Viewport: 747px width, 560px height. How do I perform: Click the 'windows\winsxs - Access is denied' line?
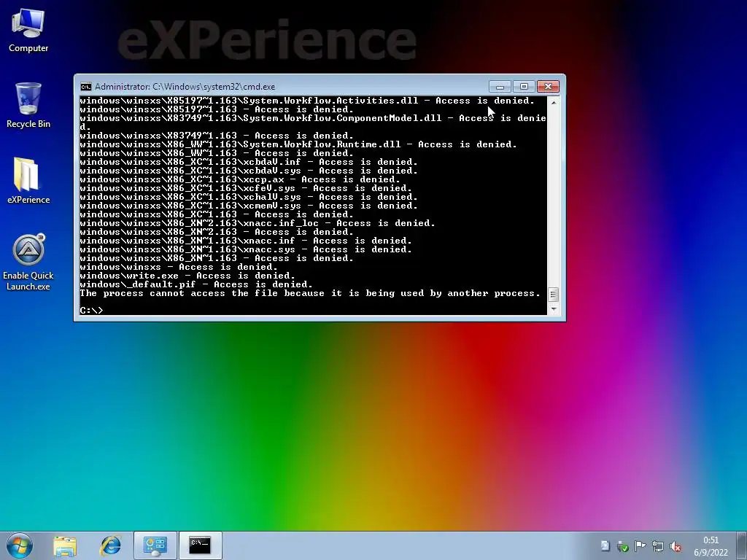(x=179, y=267)
